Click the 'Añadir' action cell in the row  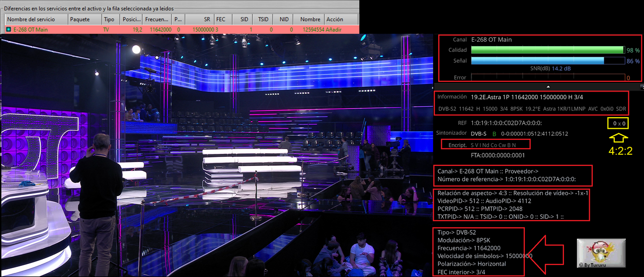334,30
